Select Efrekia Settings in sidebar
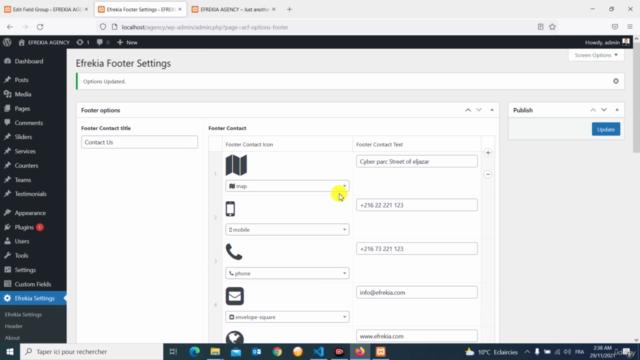The width and height of the screenshot is (640, 360). 34,298
